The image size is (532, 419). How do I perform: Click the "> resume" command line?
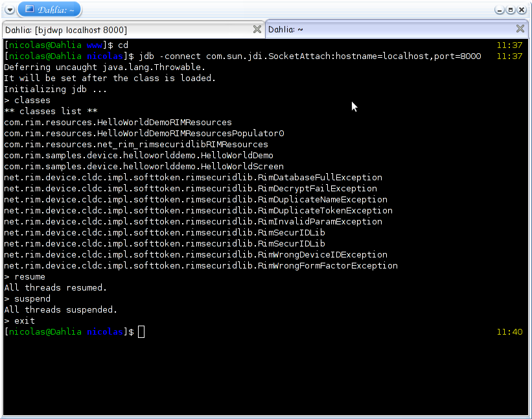[x=25, y=277]
